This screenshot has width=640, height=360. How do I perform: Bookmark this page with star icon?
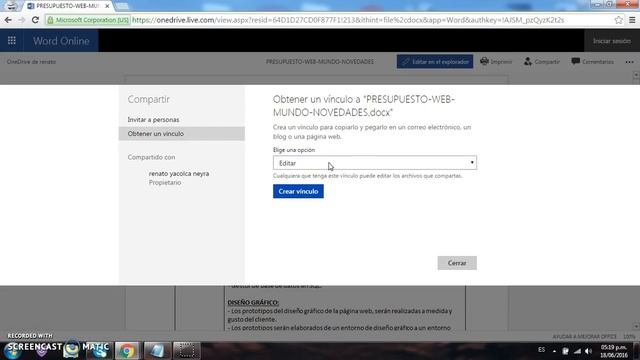click(x=618, y=20)
